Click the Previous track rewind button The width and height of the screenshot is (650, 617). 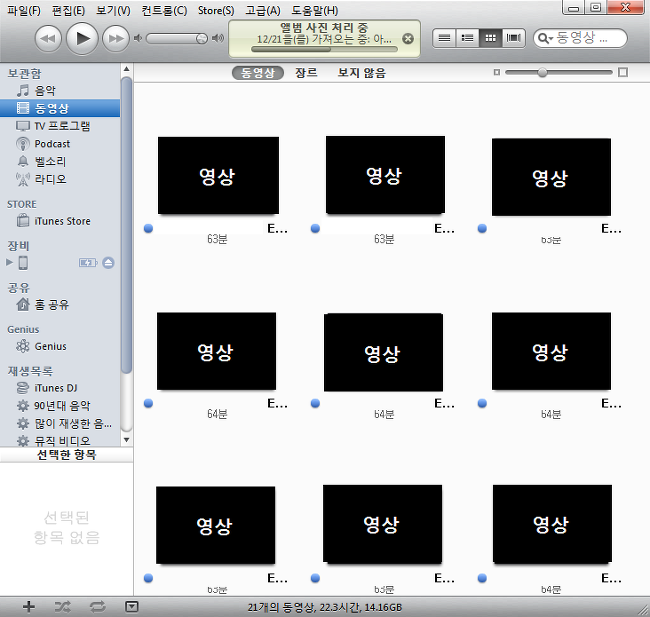tap(48, 39)
